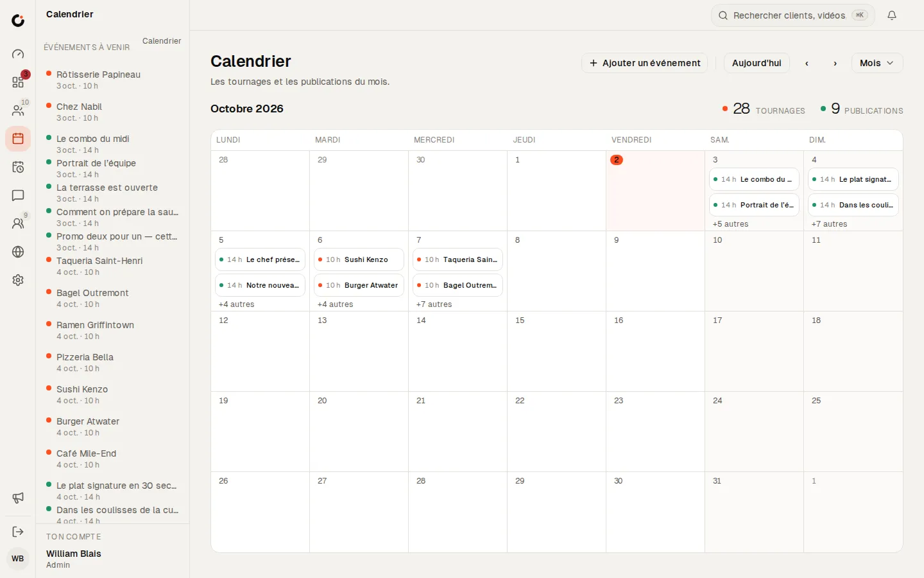Open Burger Atwater in the upcoming events list

tap(113, 426)
